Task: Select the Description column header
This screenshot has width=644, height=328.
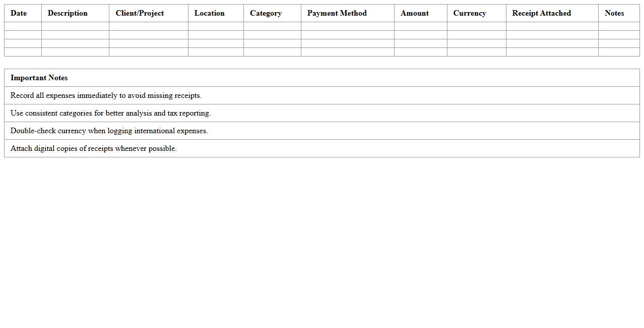Action: [x=68, y=13]
